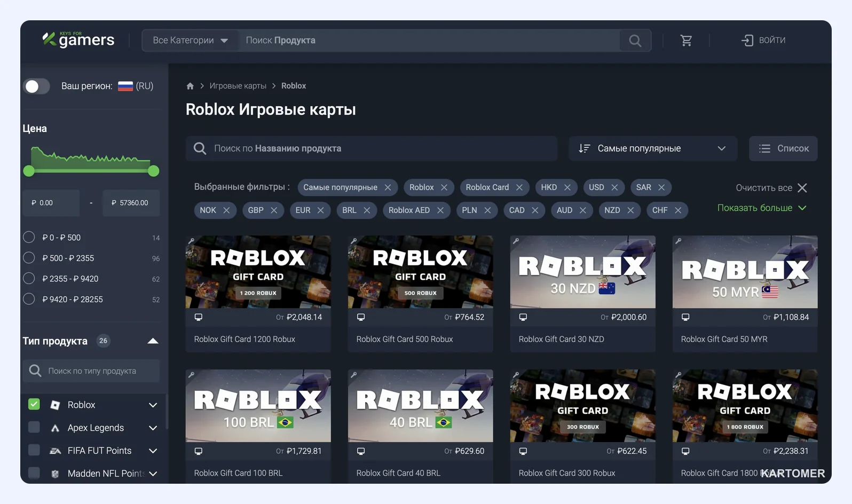Open the Roblox Gift Card 50 MYR thumbnail
This screenshot has width=852, height=504.
coord(745,272)
